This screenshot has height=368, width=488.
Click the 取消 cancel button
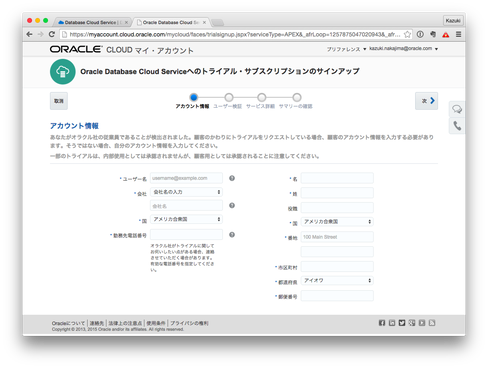pyautogui.click(x=59, y=101)
